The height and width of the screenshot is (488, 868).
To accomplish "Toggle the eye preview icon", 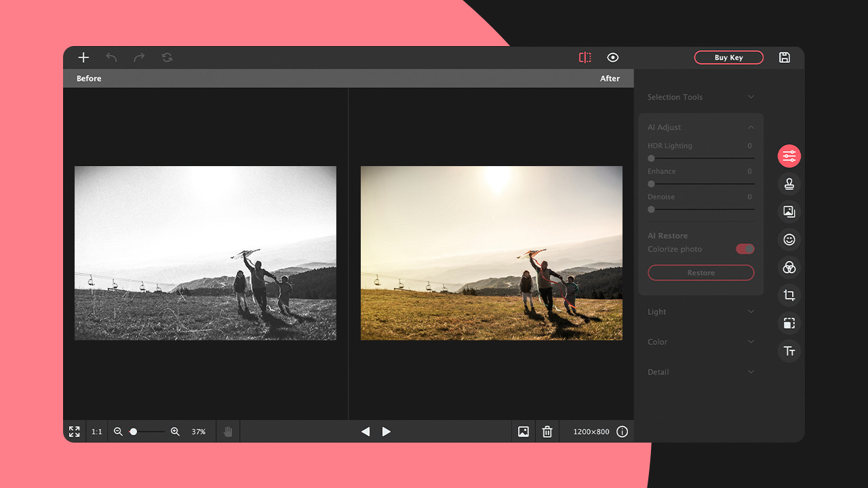I will coord(613,58).
